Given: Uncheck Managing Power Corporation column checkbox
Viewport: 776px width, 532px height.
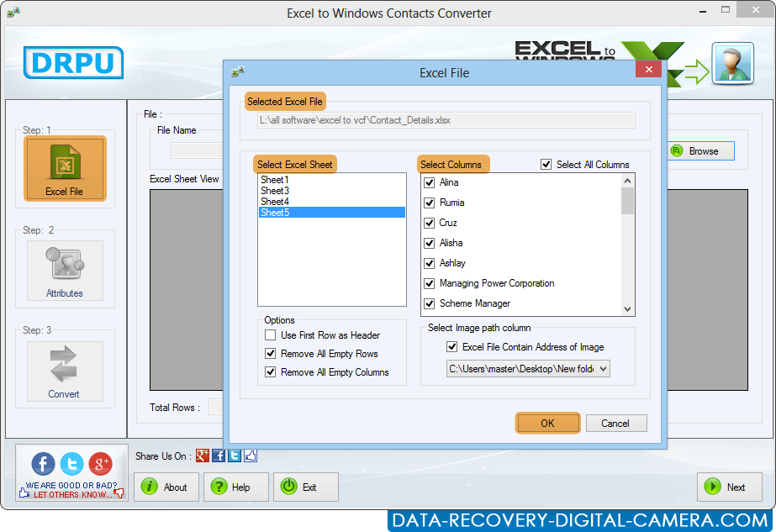Looking at the screenshot, I should tap(429, 283).
